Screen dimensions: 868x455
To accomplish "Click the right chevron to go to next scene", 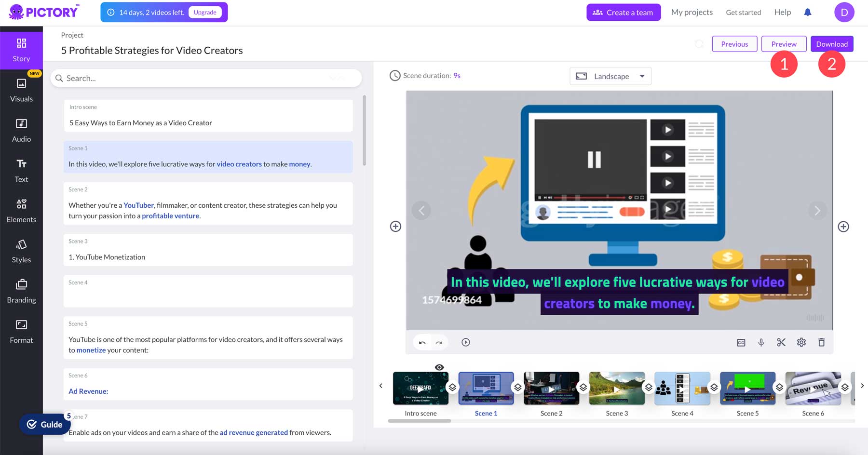I will coord(817,210).
